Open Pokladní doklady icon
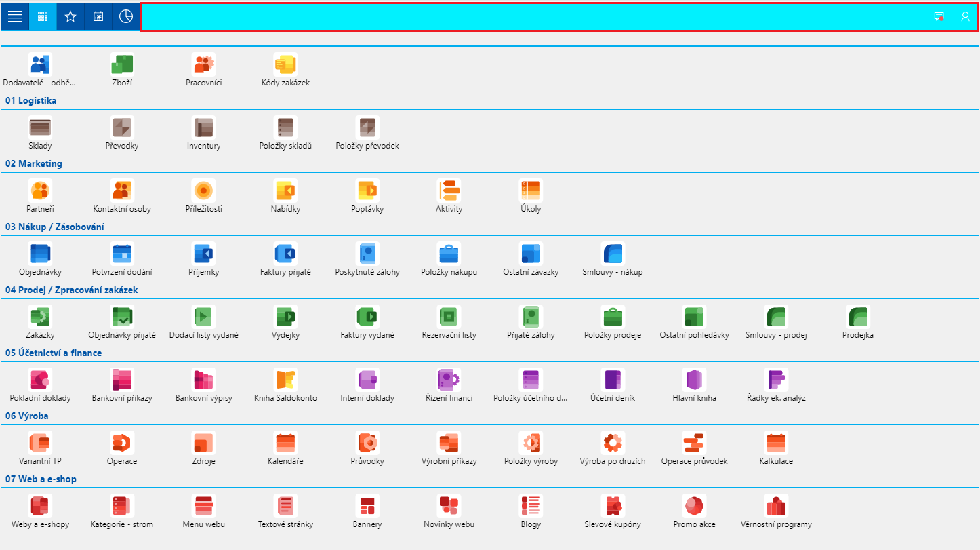The width and height of the screenshot is (980, 550). tap(40, 380)
